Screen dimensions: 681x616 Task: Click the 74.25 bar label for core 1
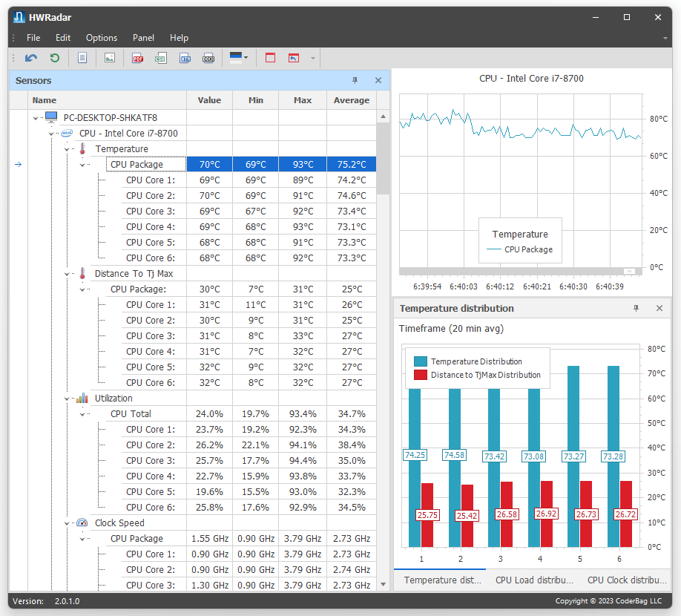click(x=415, y=455)
